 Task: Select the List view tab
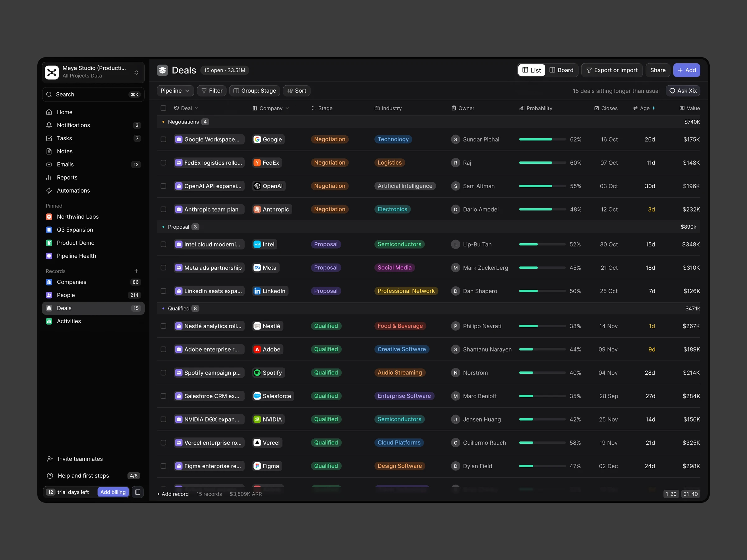pos(532,70)
